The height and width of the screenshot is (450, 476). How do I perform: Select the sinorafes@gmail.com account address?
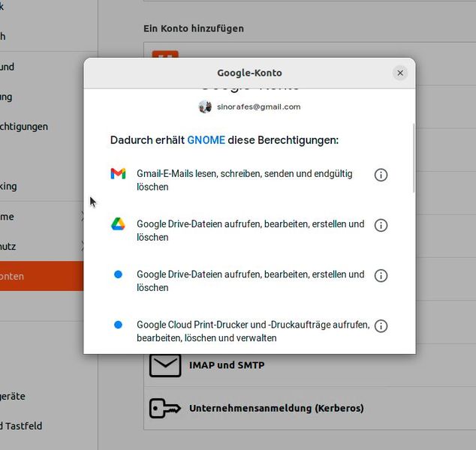(x=258, y=106)
